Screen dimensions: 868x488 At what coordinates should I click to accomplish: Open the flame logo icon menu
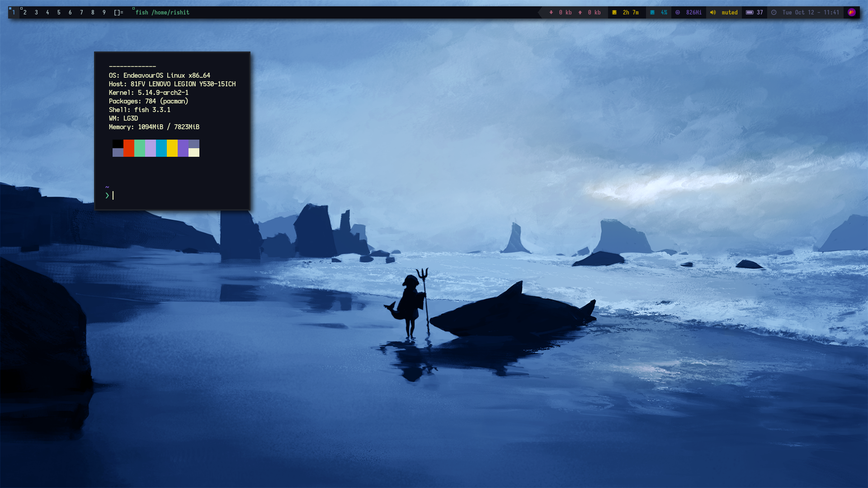[x=852, y=13]
